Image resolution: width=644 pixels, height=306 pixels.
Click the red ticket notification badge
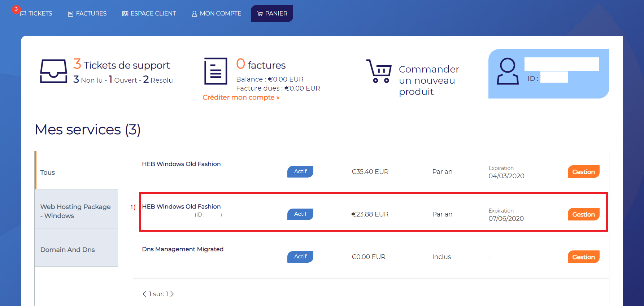pos(16,9)
